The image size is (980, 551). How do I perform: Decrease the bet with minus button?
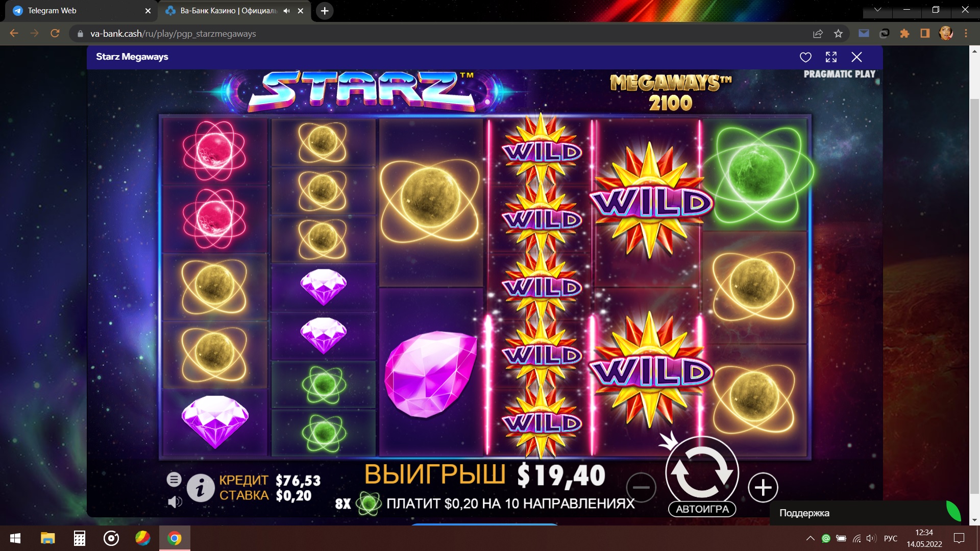[641, 487]
